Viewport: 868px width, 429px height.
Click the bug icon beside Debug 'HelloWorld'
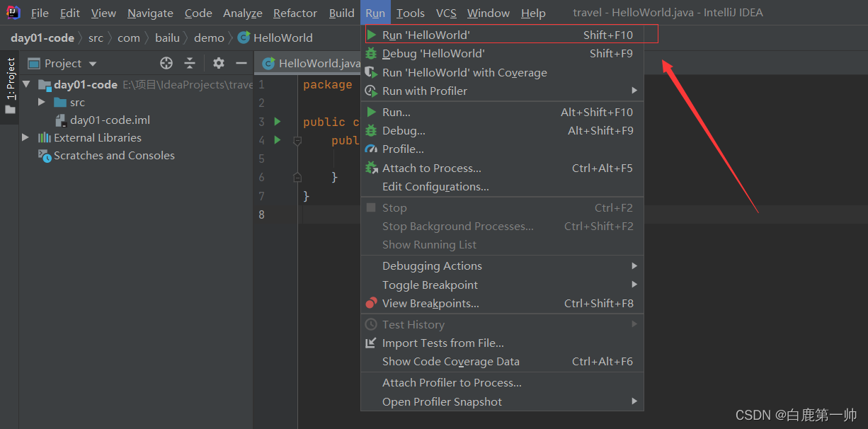point(371,53)
